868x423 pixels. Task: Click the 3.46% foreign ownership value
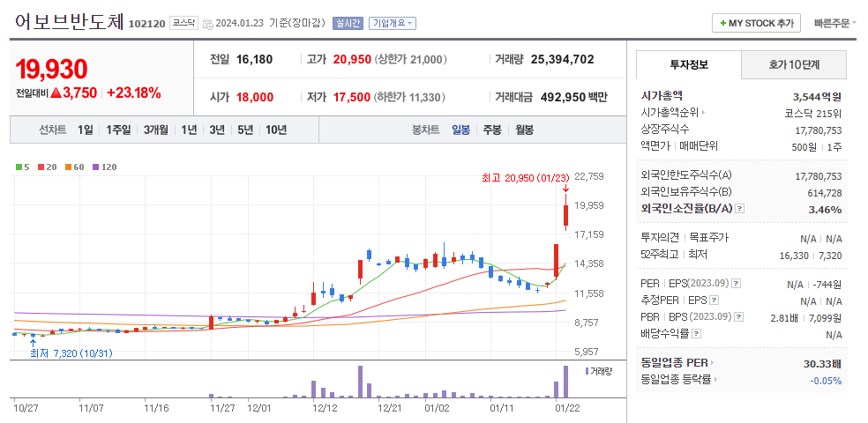tap(824, 210)
